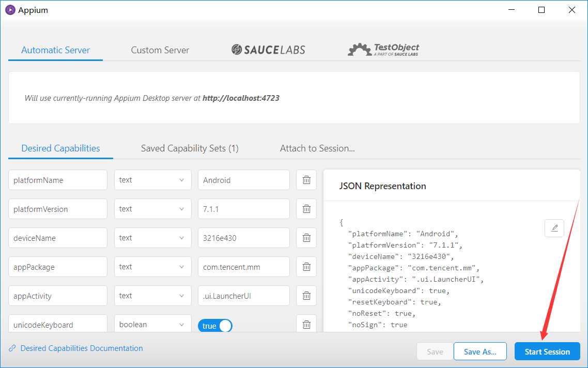Viewport: 588px width, 368px height.
Task: Toggle the unicodeKeyboard true switch
Action: point(215,326)
